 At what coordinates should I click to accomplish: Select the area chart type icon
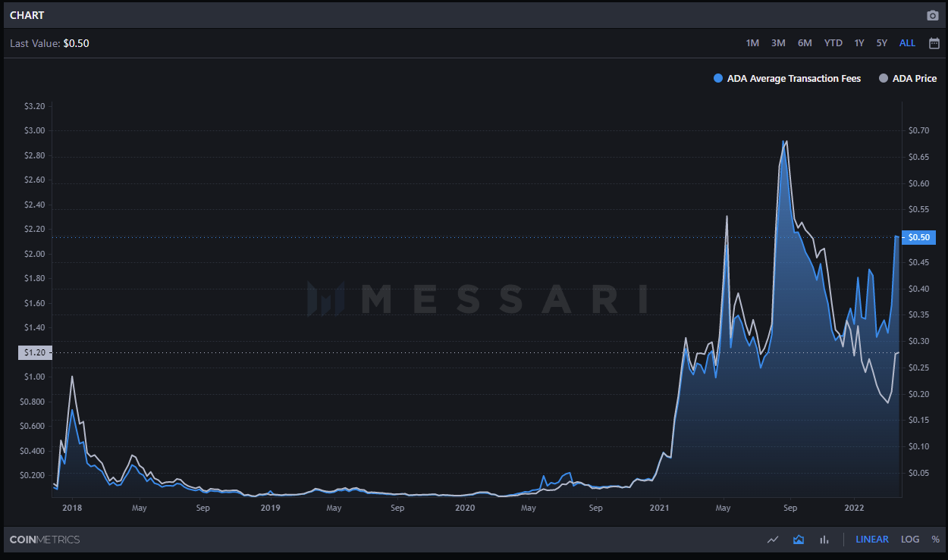(799, 540)
